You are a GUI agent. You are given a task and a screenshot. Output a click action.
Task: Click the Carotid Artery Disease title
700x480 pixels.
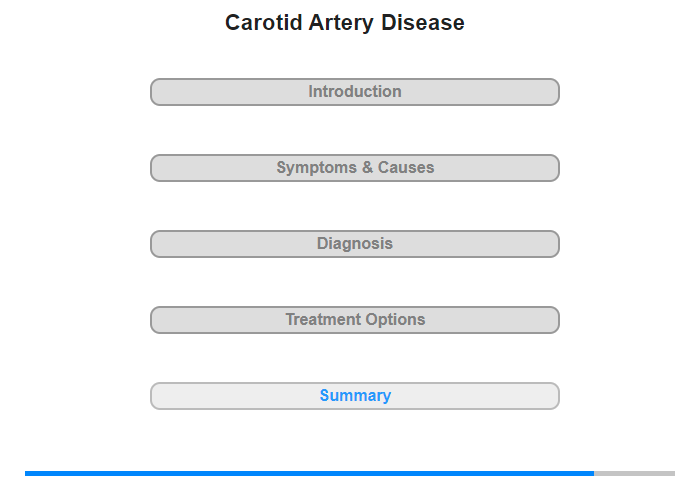pos(345,23)
